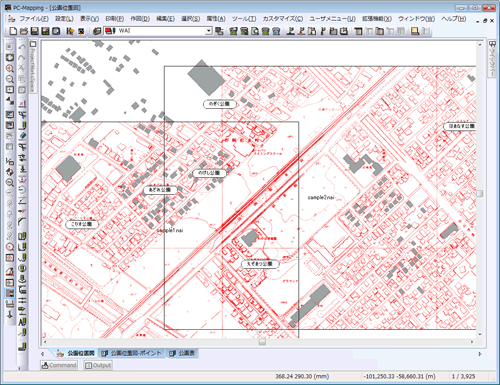Open the ツール(T) menu
This screenshot has height=385, width=500.
click(x=244, y=19)
